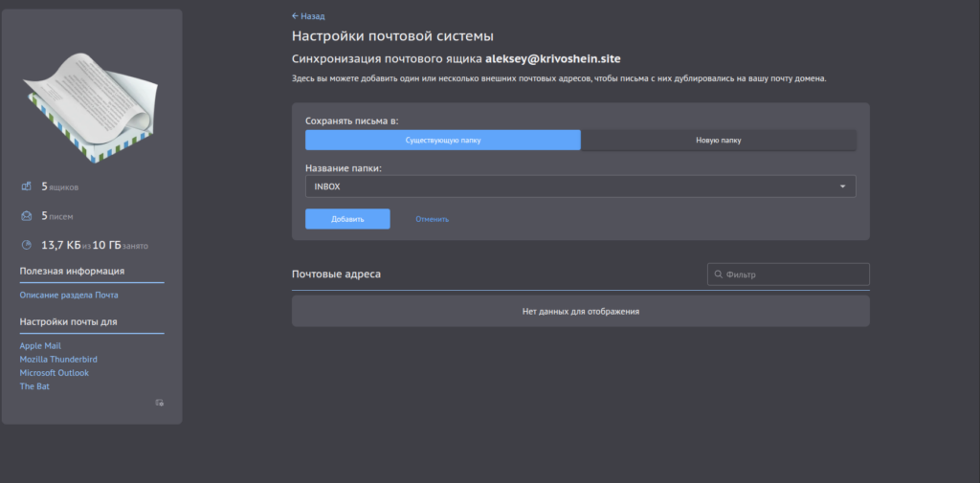Click the Нет данных для отображения row
Viewport: 980px width, 483px height.
coord(581,311)
